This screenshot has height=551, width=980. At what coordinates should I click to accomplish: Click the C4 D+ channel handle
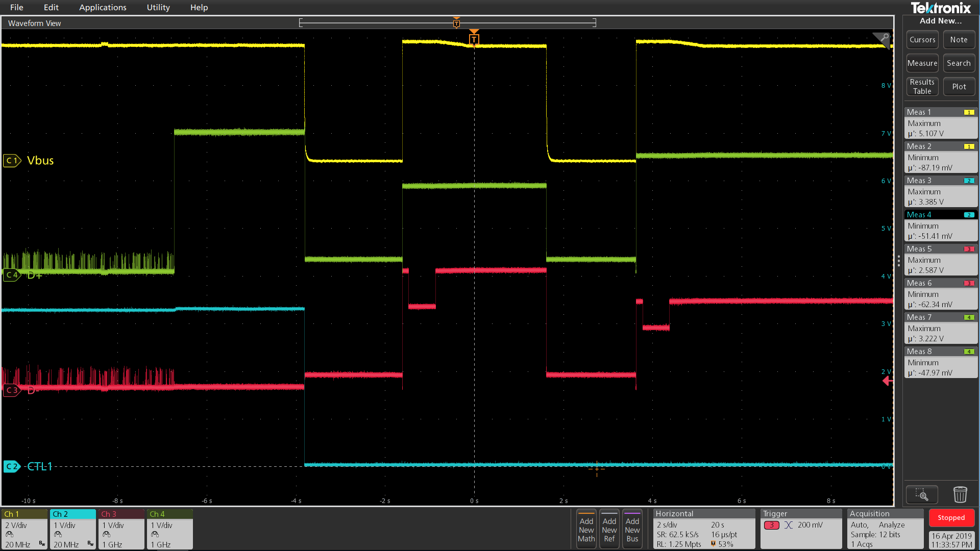(x=12, y=275)
